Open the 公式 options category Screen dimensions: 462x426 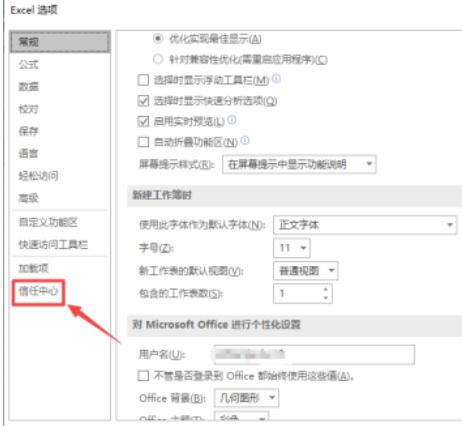(x=29, y=64)
